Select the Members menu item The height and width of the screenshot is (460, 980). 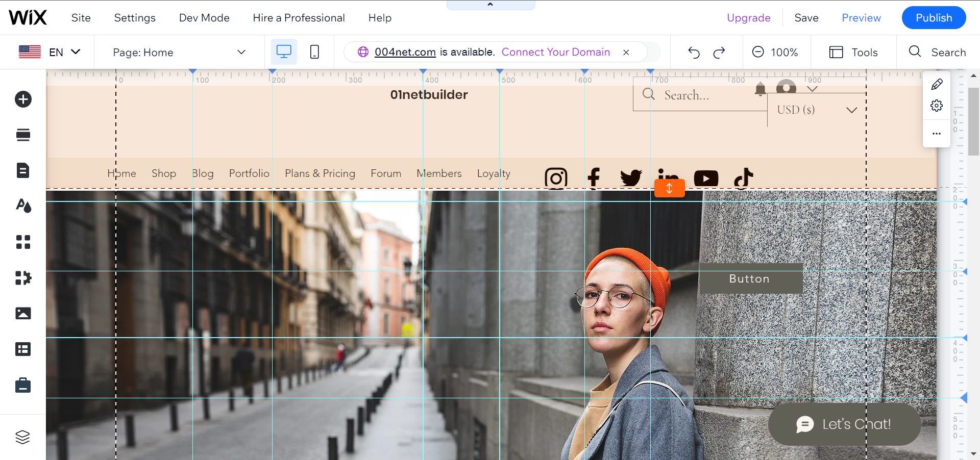(x=439, y=173)
